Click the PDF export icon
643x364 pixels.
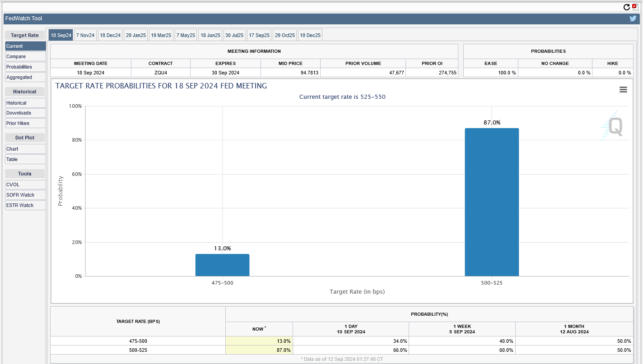634,7
